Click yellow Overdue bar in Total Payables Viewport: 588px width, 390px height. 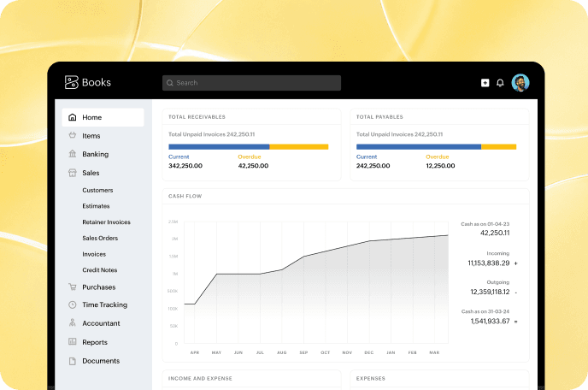coord(499,147)
